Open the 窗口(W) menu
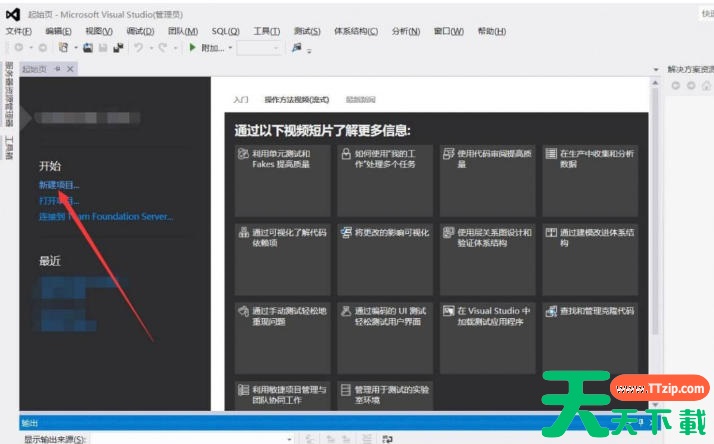714x444 pixels. 449,31
